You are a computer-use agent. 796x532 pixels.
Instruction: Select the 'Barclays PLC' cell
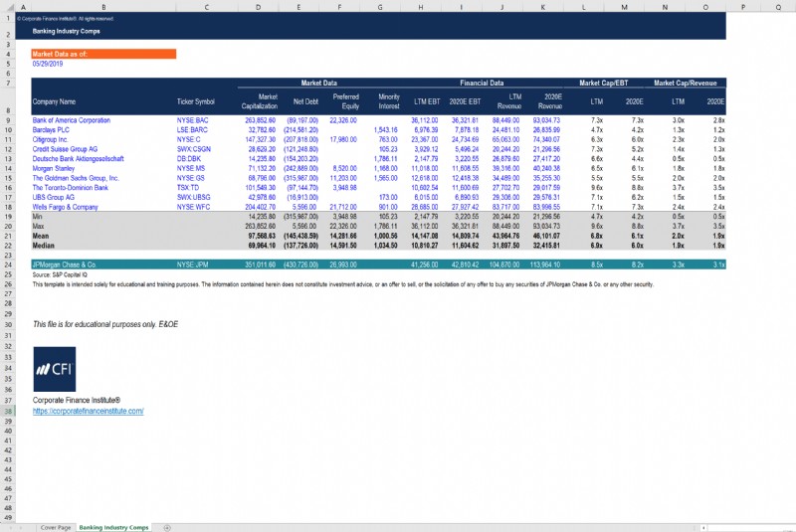(51, 130)
